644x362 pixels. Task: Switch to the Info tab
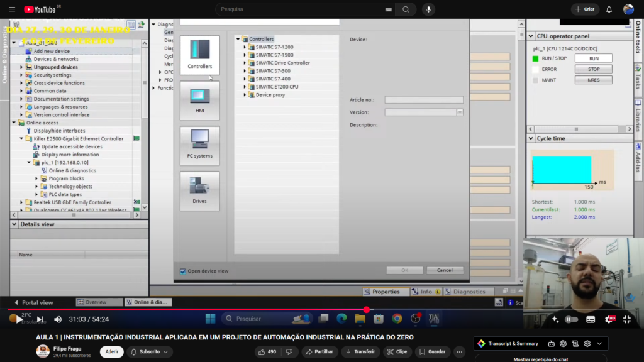click(x=426, y=292)
